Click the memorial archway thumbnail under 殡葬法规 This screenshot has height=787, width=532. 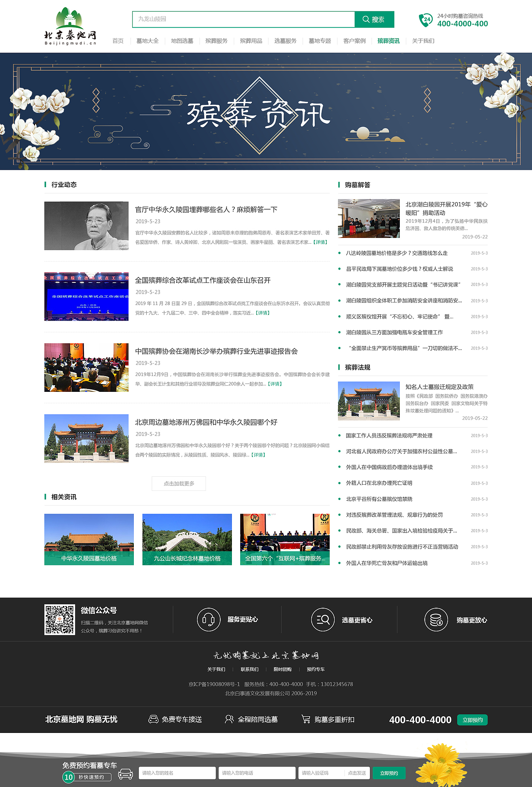(369, 401)
